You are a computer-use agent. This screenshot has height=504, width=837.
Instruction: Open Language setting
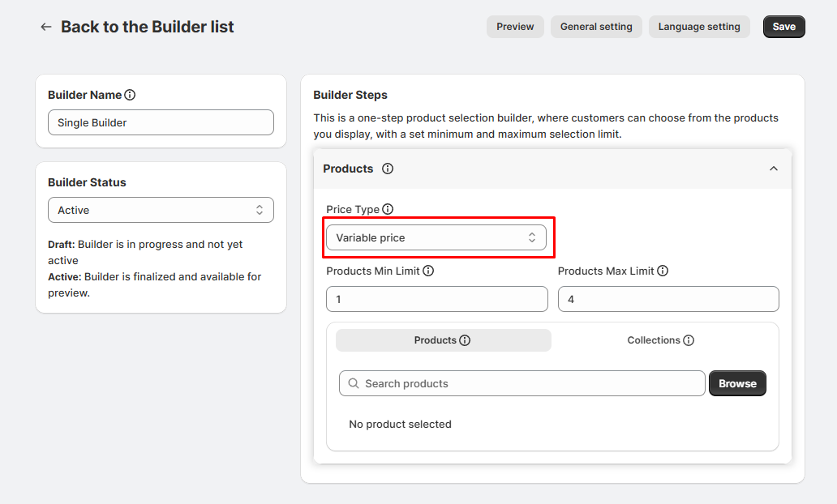(x=698, y=27)
